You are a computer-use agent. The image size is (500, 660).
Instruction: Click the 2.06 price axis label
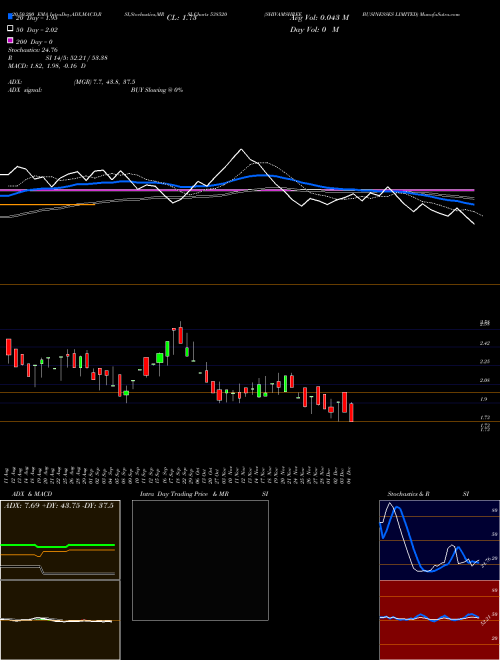tap(484, 380)
